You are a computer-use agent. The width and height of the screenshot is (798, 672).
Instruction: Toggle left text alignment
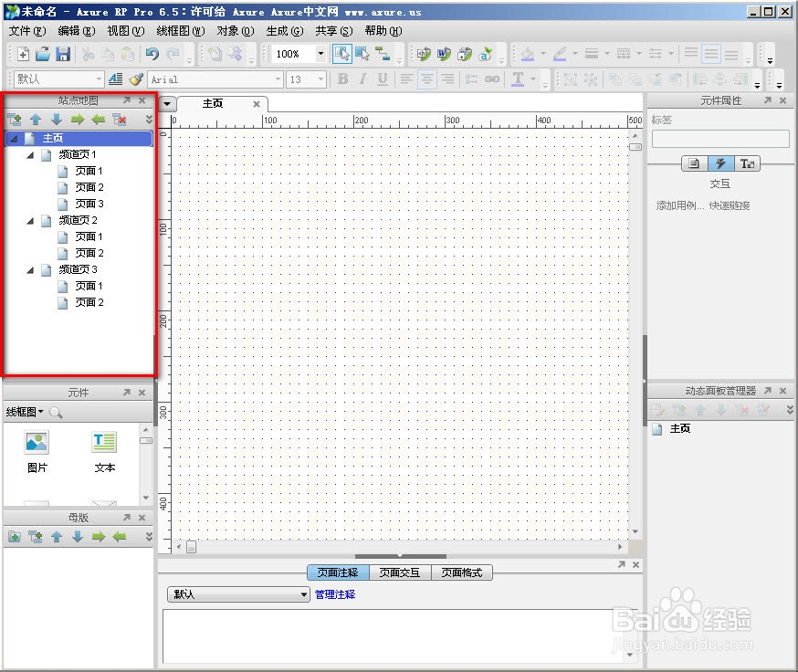coord(406,79)
